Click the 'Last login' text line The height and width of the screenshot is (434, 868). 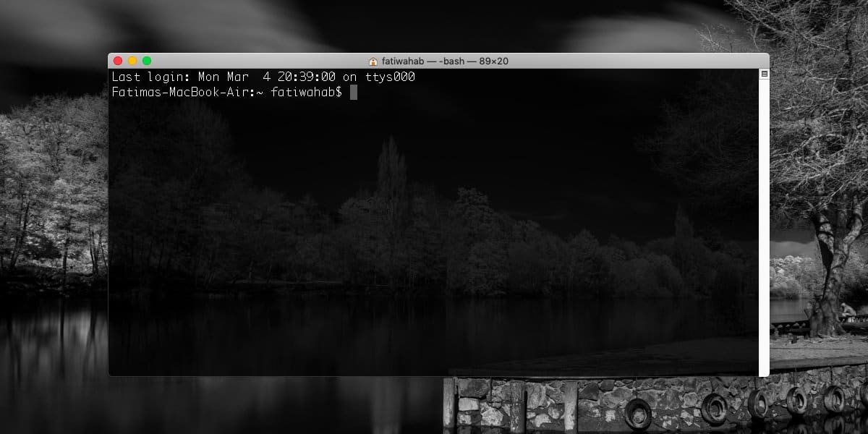(x=263, y=77)
